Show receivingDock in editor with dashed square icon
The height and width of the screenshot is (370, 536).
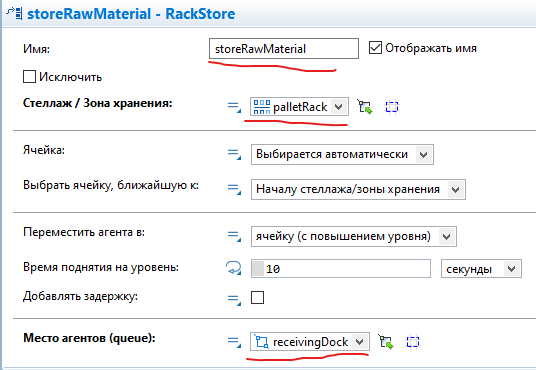coord(413,342)
